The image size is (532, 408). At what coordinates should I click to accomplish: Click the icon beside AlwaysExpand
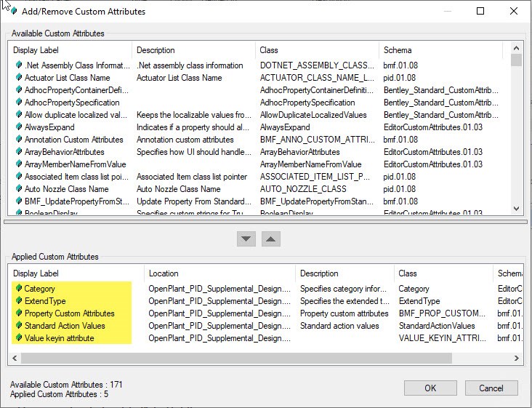19,127
